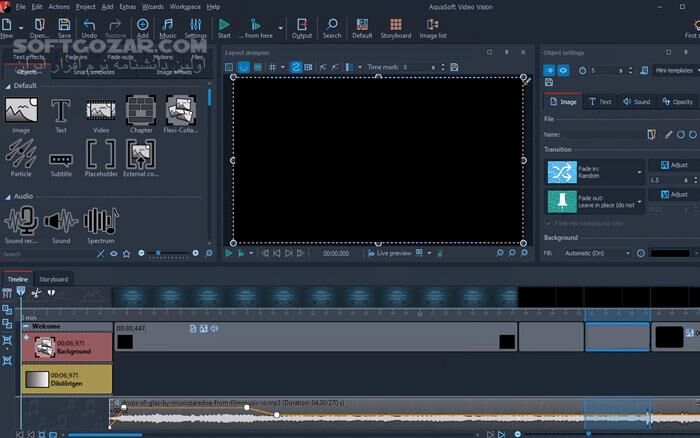Screen dimensions: 700x438
Task: Select the Sound object in Audio section
Action: 61,225
